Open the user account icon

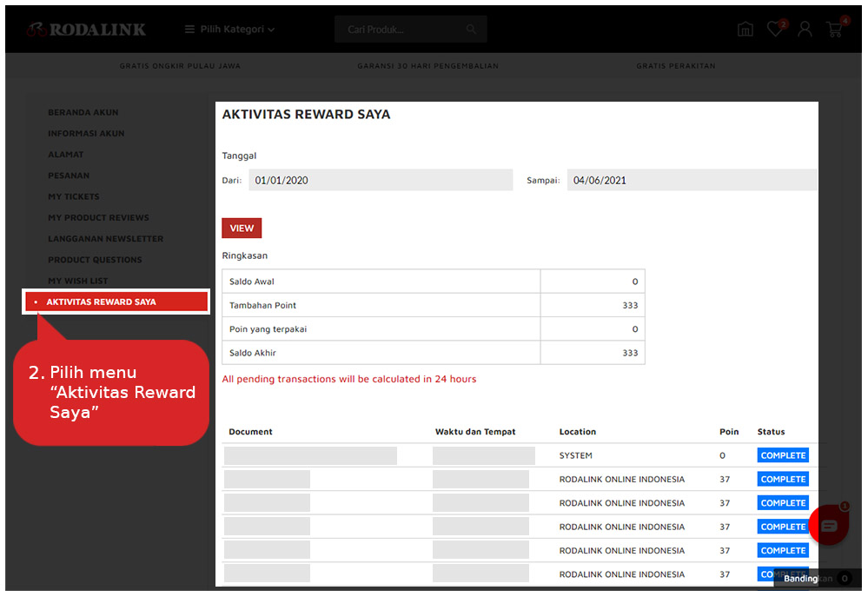(805, 30)
